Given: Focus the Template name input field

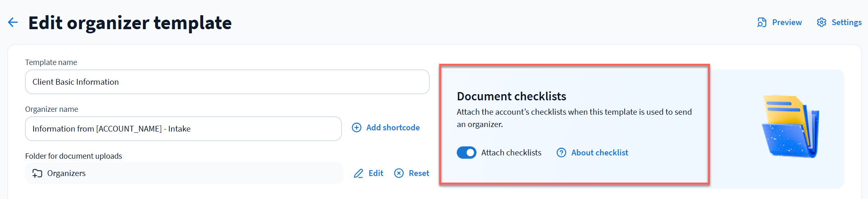Looking at the screenshot, I should (x=227, y=82).
